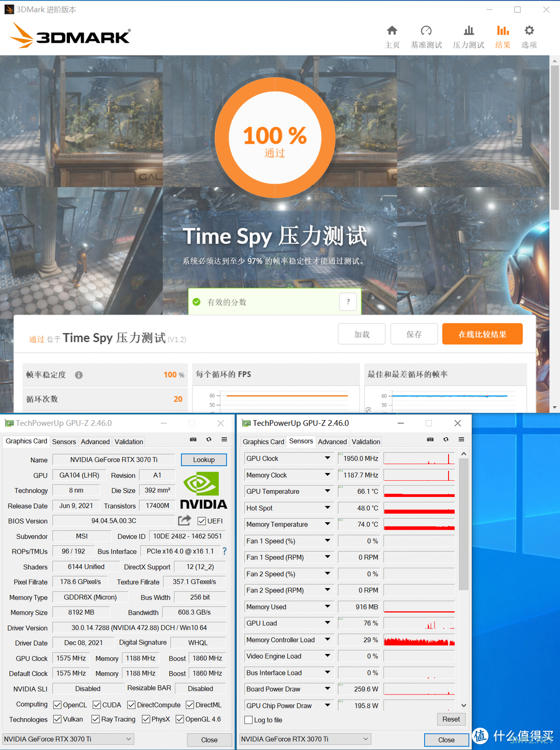
Task: Click the 加载 load button in 3DMark
Action: (x=361, y=334)
